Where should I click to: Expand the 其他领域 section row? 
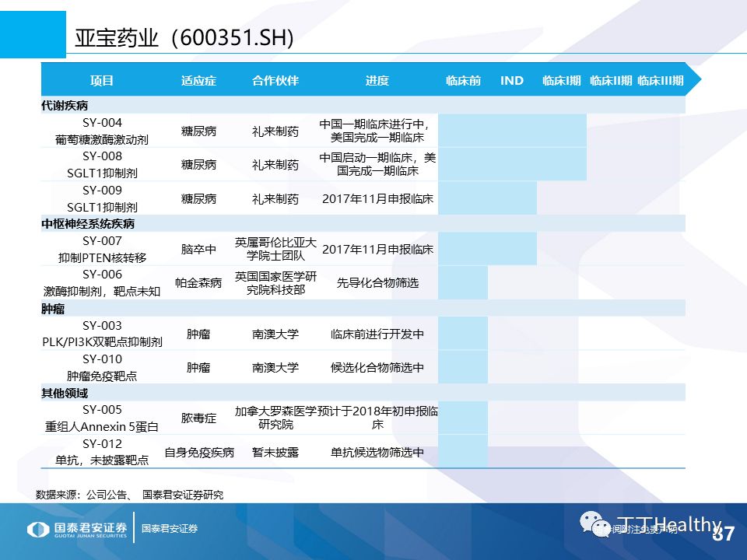(x=66, y=394)
